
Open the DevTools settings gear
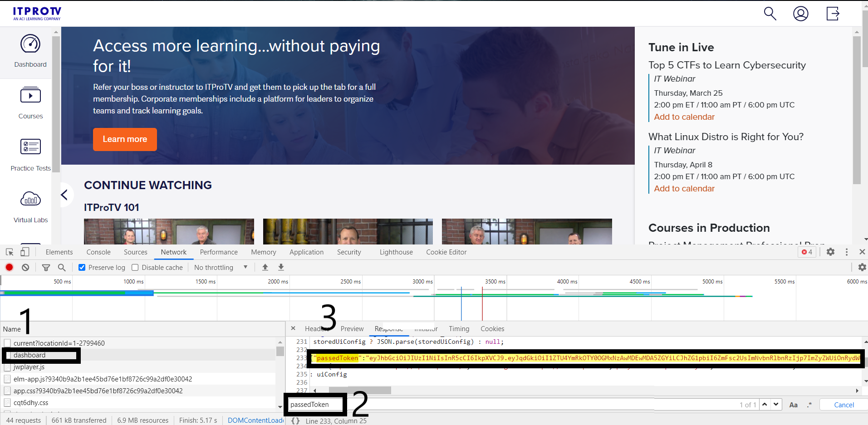point(830,252)
